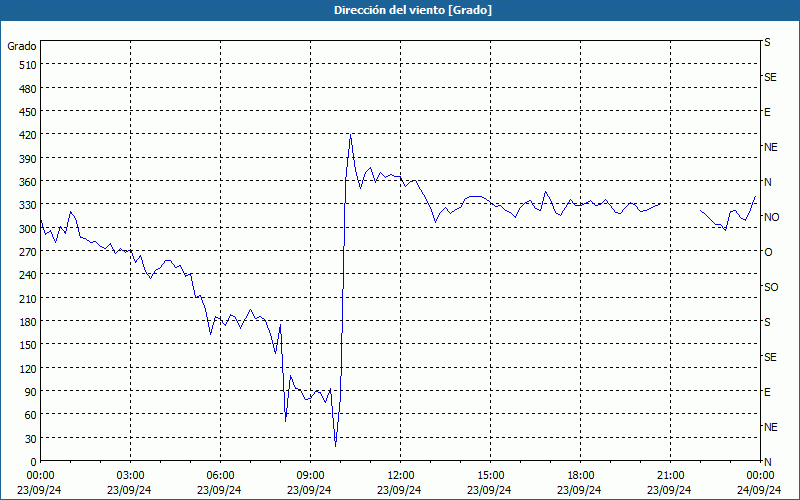Click the 150 degree axis label
Image resolution: width=800 pixels, height=500 pixels.
pos(28,345)
